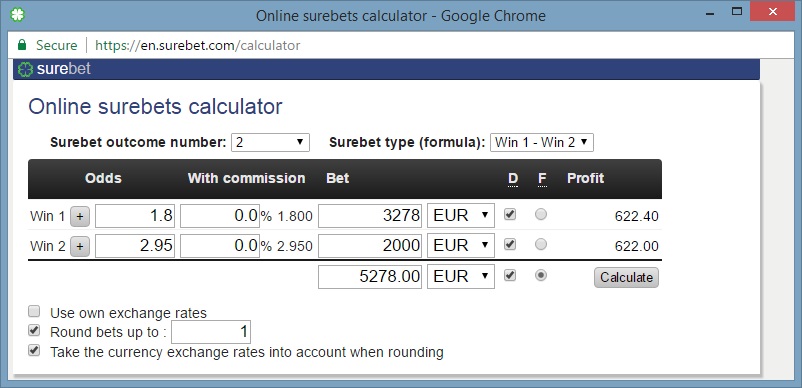802x388 pixels.
Task: Open Surebet type formula dropdown
Action: [542, 142]
